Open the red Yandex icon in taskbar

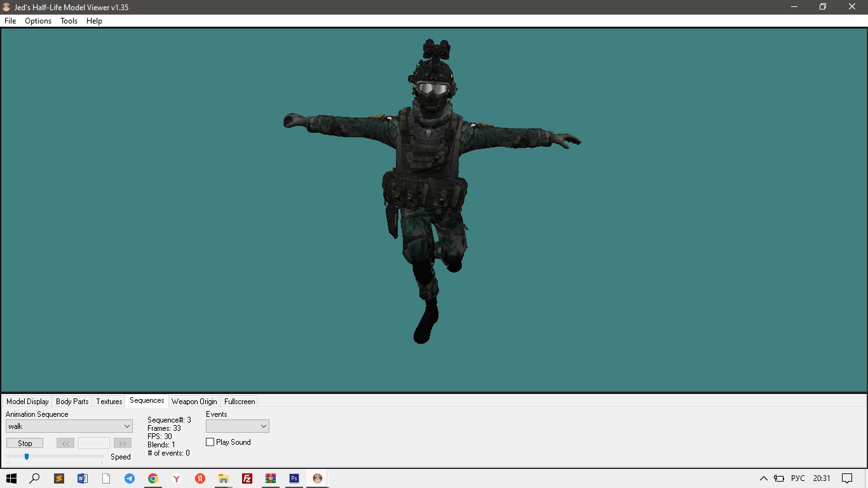(200, 478)
